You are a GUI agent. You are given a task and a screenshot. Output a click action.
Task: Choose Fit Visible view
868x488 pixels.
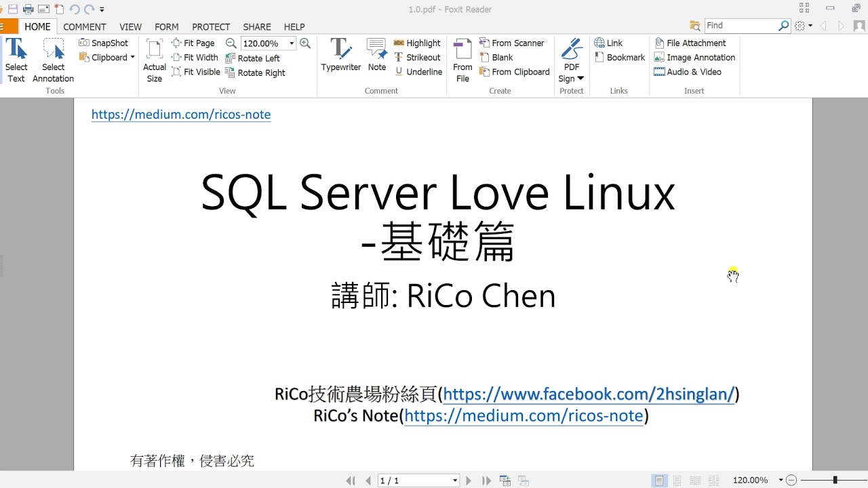(196, 72)
